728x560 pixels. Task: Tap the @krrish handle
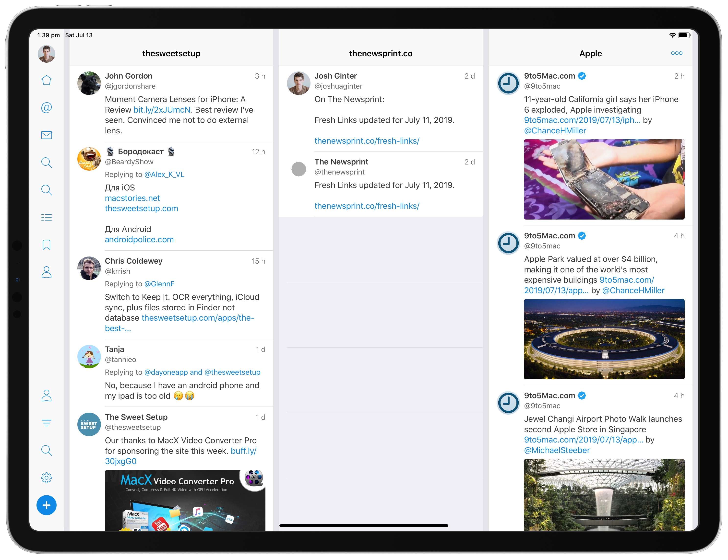point(117,271)
